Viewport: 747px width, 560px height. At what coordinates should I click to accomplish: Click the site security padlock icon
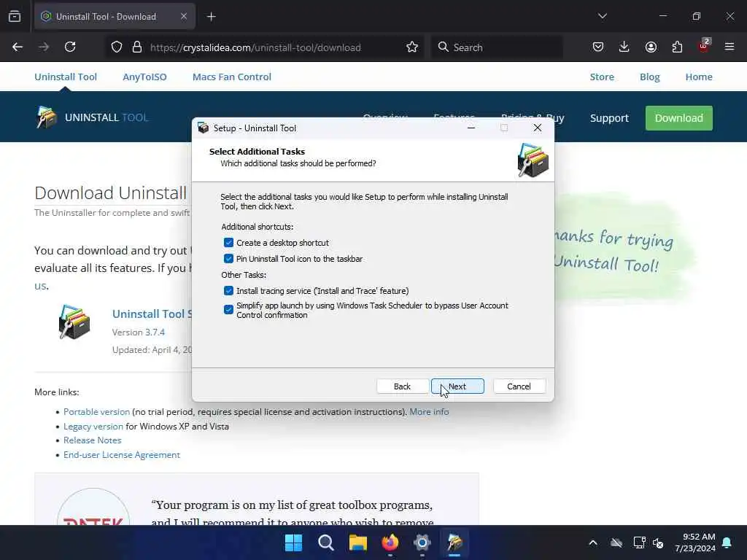(x=137, y=47)
